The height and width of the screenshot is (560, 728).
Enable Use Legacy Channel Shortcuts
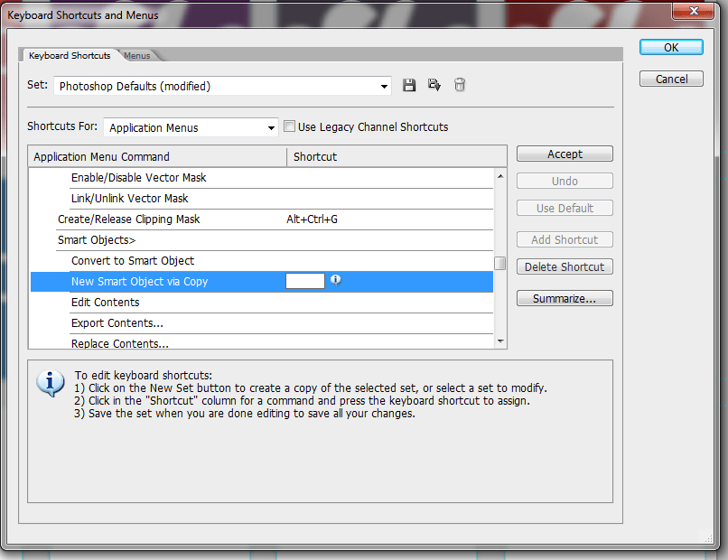click(x=289, y=126)
